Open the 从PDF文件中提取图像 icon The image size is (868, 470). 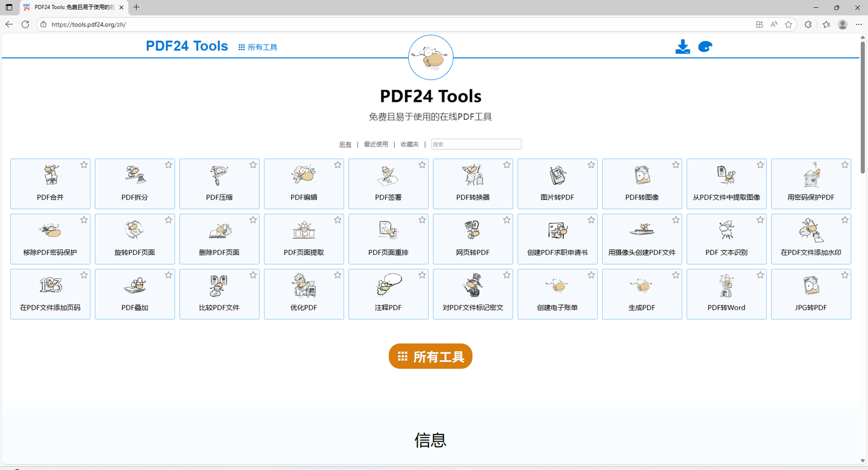[726, 175]
